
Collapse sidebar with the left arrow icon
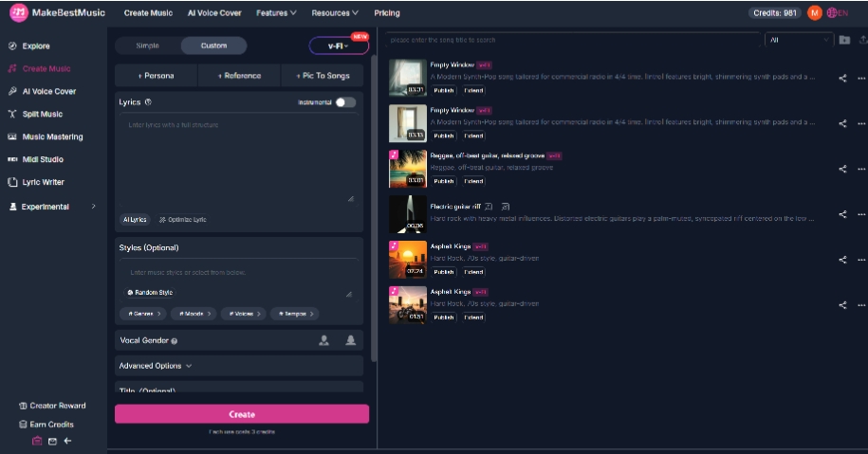[67, 441]
